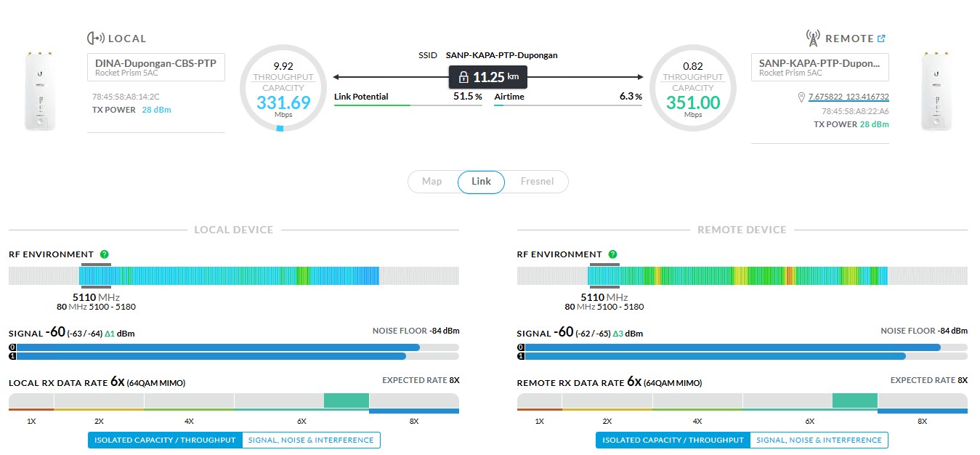Click the remote Rocket Prism device image
980x455 pixels.
936,91
